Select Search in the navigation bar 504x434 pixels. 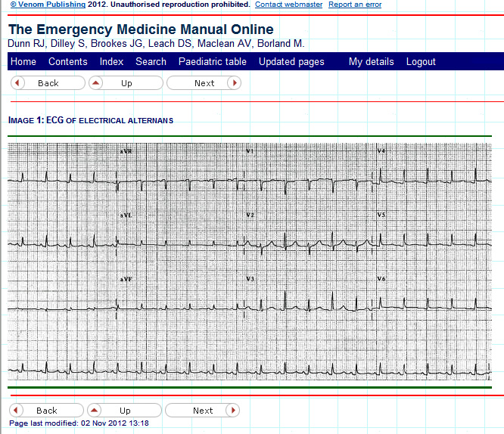[151, 62]
